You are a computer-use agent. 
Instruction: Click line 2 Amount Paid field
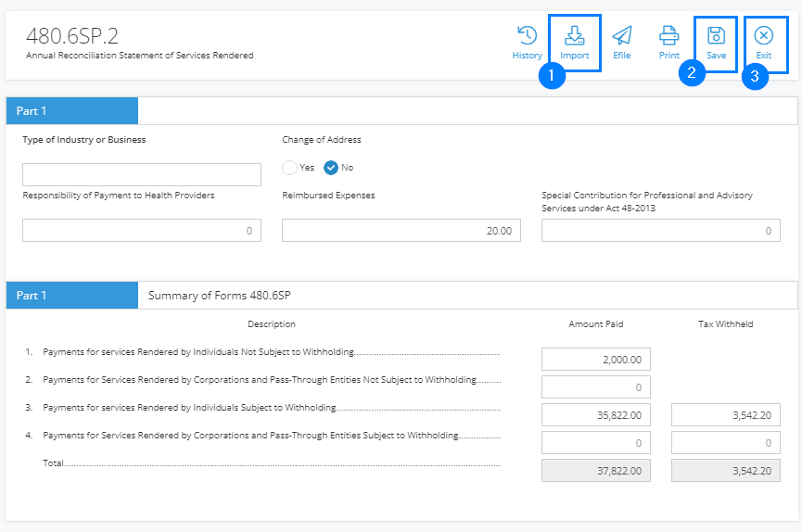tap(596, 387)
